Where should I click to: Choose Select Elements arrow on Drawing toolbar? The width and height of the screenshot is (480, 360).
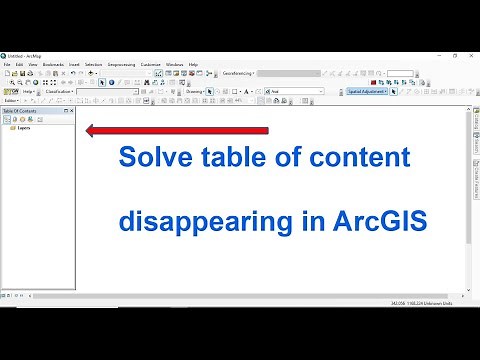click(x=209, y=91)
